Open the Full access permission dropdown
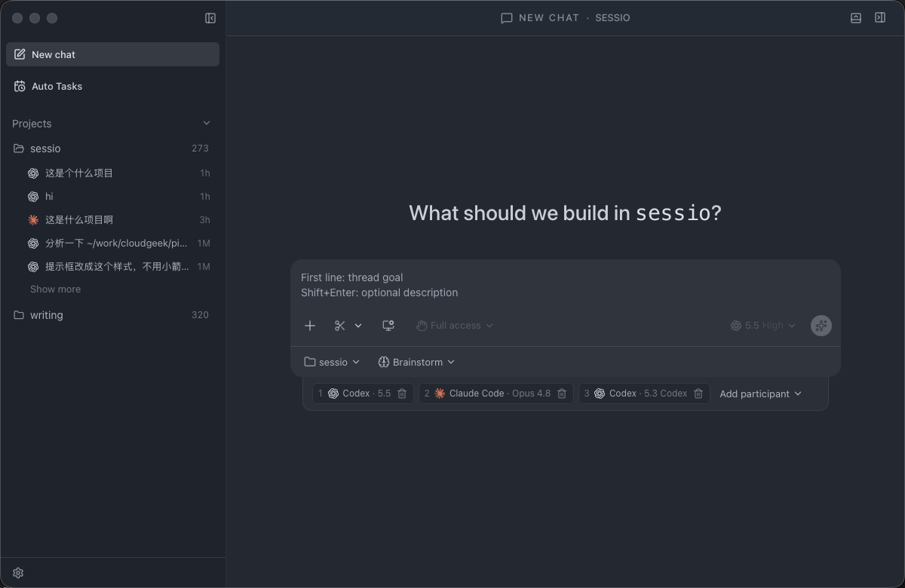 (455, 326)
